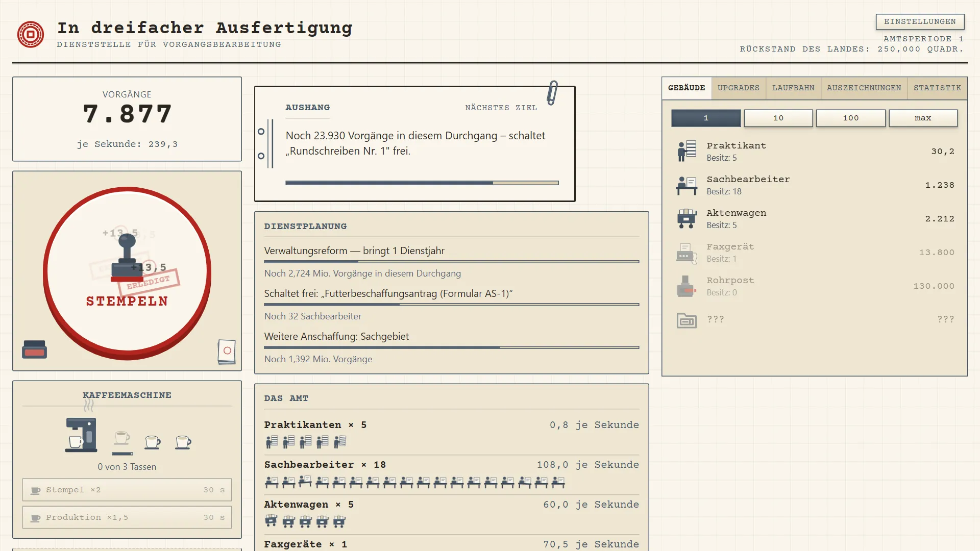Click the Verwaltungsreform progress bar

click(x=452, y=262)
